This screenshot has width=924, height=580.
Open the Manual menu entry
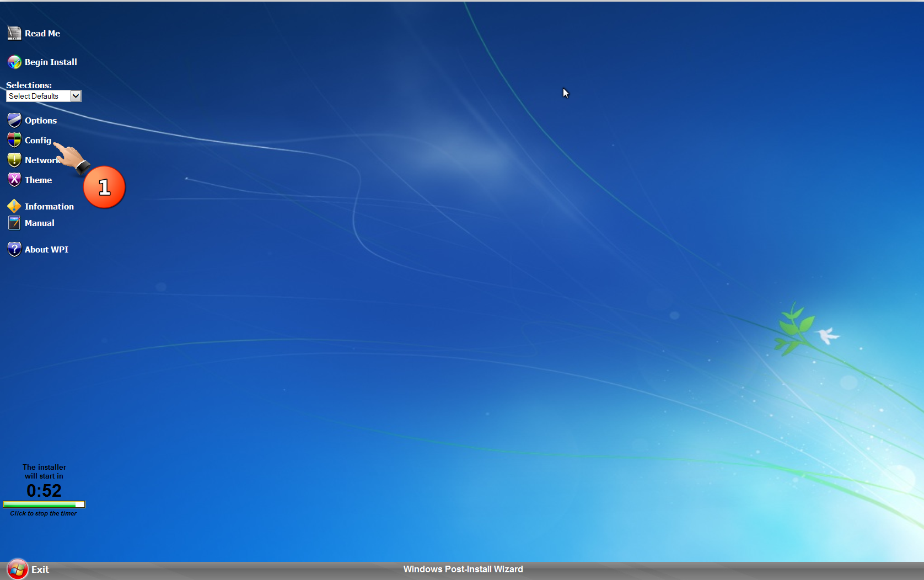coord(40,223)
